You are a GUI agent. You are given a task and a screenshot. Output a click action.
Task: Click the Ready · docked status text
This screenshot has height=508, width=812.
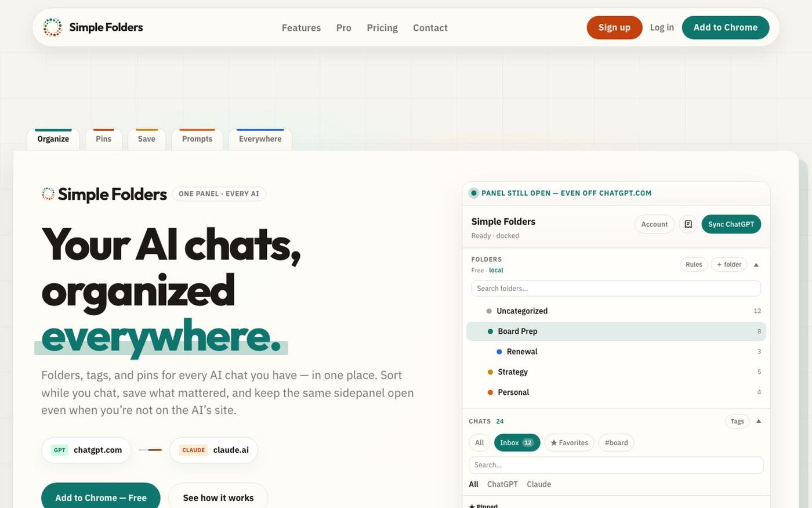pyautogui.click(x=495, y=236)
